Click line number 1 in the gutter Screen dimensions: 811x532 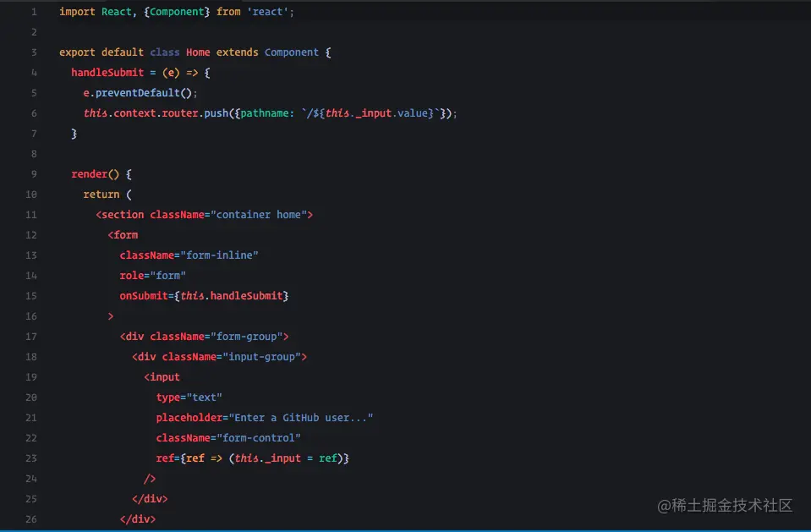[33, 11]
